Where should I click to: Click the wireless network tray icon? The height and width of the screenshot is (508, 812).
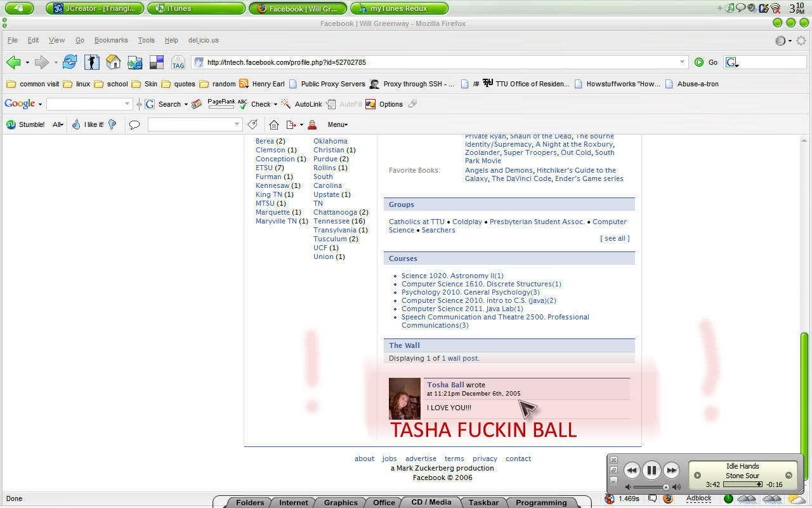(x=775, y=8)
